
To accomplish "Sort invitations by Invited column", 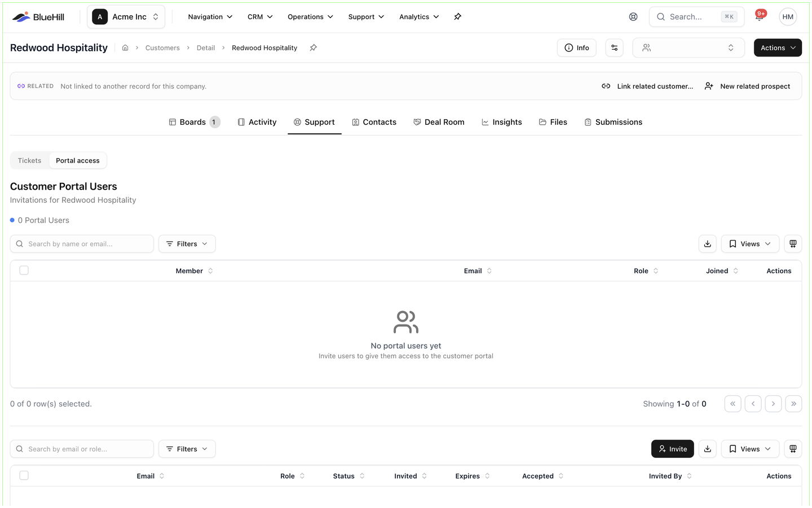I will point(411,476).
